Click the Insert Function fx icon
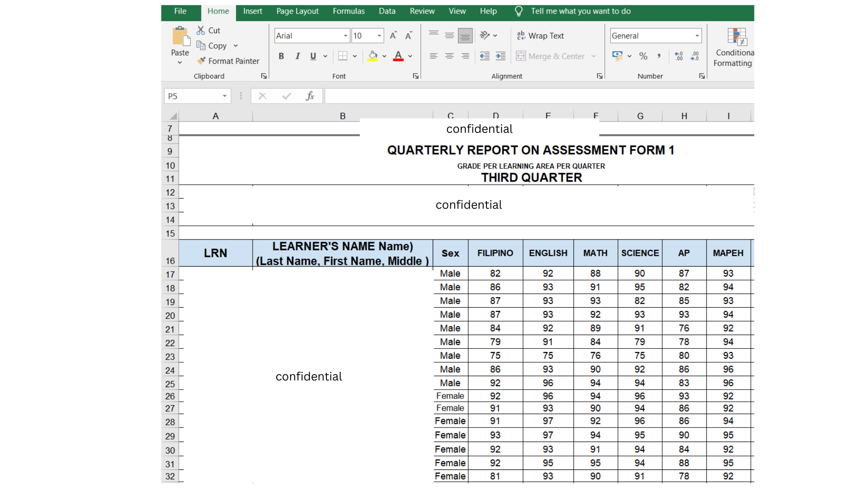 pyautogui.click(x=310, y=96)
